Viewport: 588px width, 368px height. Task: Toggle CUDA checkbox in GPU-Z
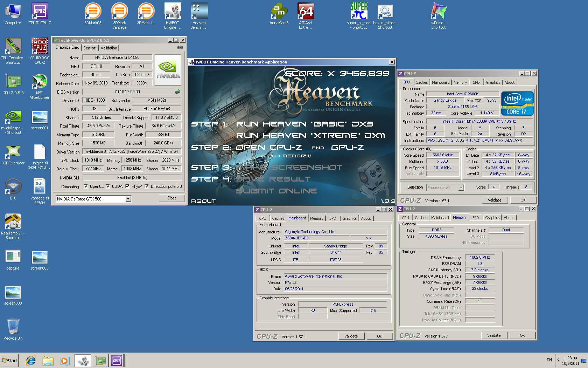click(x=108, y=186)
